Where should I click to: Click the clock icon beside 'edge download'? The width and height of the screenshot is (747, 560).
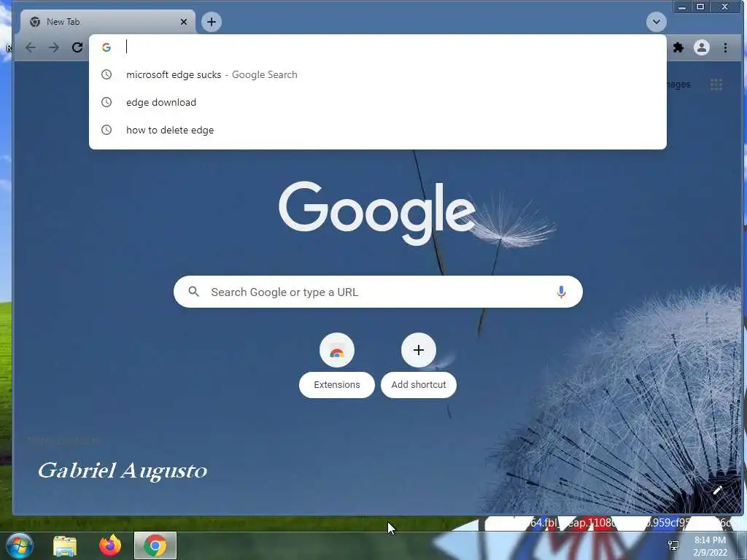pyautogui.click(x=107, y=102)
